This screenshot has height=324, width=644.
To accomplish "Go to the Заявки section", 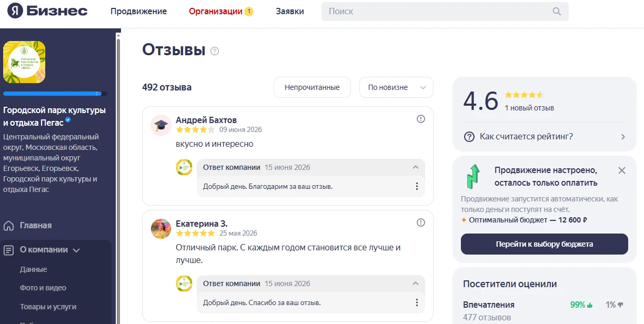I will (x=290, y=11).
